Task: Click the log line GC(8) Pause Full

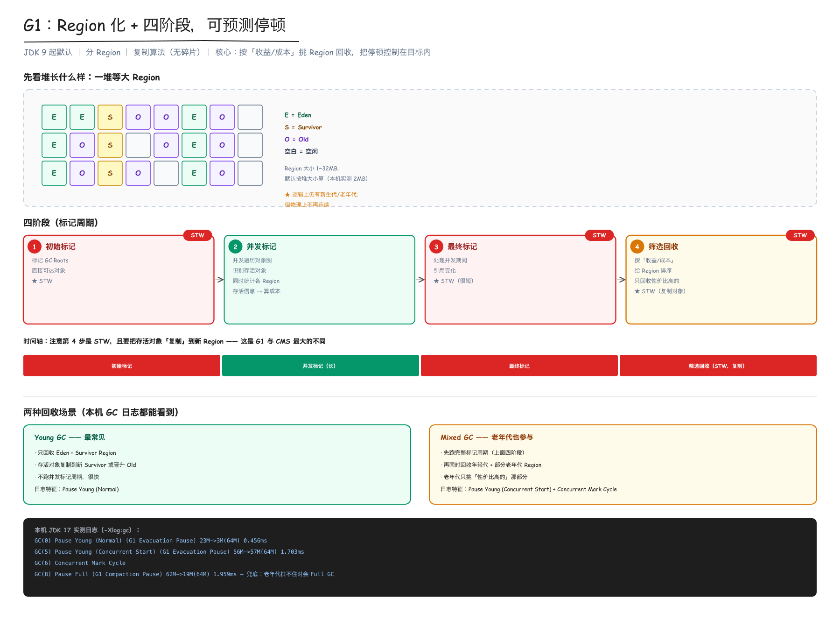Action: click(184, 574)
